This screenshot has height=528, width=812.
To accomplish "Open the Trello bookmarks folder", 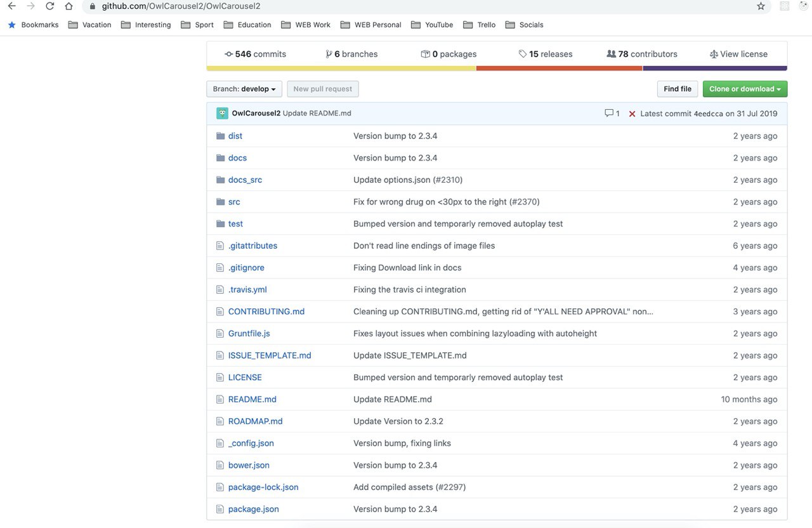I will (x=480, y=25).
